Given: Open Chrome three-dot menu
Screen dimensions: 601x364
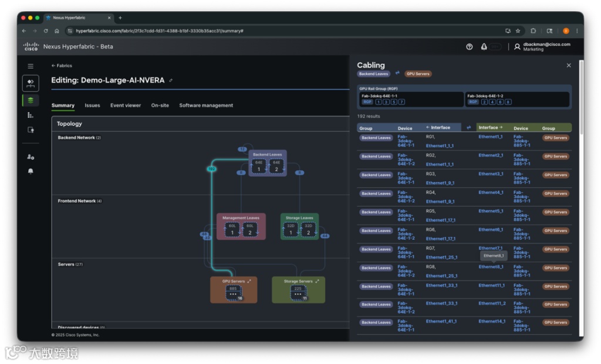Looking at the screenshot, I should coord(577,31).
